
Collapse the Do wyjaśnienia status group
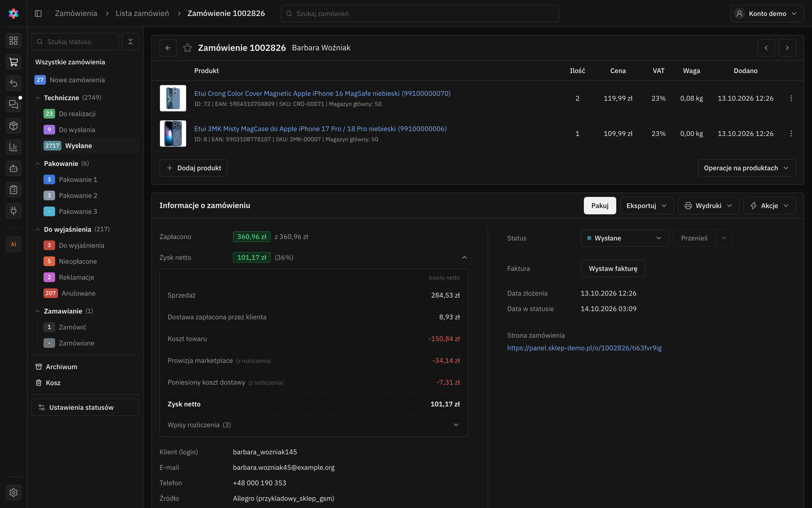(x=38, y=230)
